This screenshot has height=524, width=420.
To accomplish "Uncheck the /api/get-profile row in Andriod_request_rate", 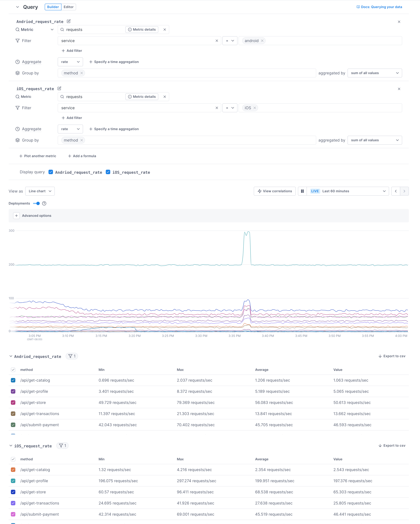I will click(x=13, y=391).
